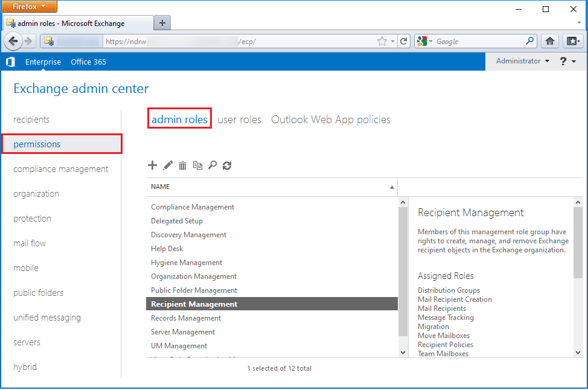The image size is (588, 390).
Task: Select Hygiene Management role group
Action: point(272,263)
